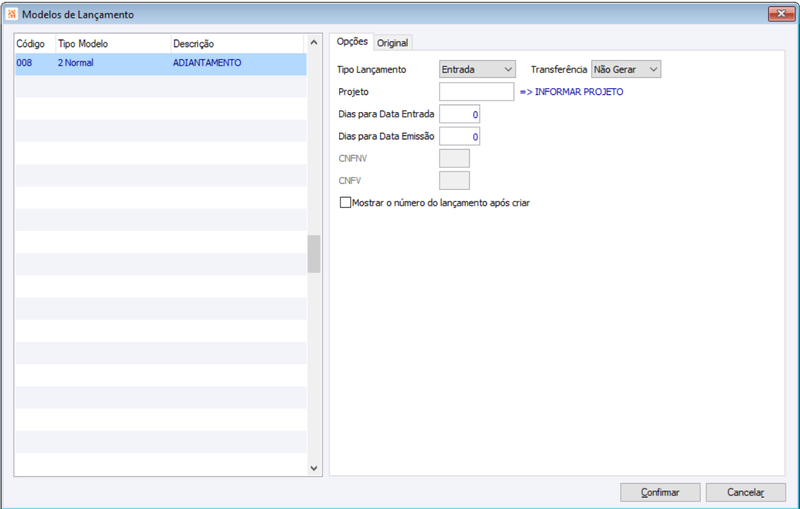This screenshot has height=509, width=800.
Task: Click the '=> INFORMAR PROJETO' text
Action: pos(571,92)
